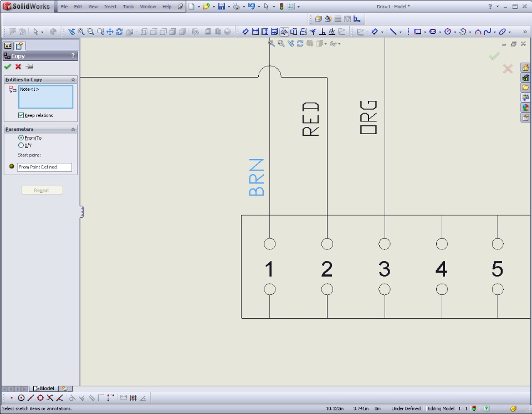532x414 pixels.
Task: Select Note<1> in entities list
Action: 29,89
